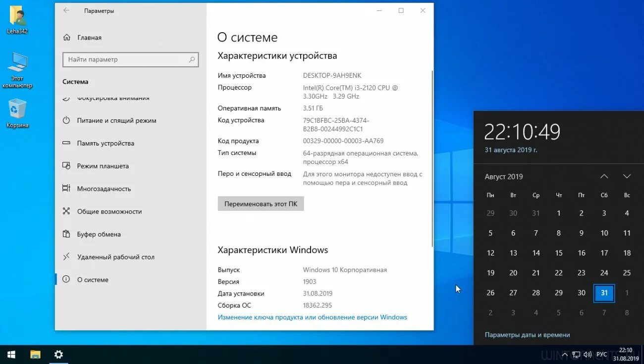644x364 pixels.
Task: Select day 15 in calendar
Action: click(559, 253)
